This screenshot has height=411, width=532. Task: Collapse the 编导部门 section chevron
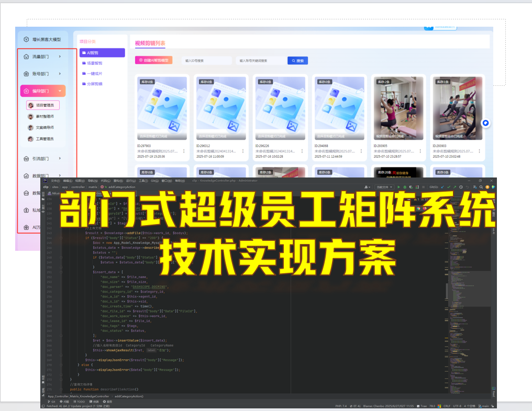60,91
